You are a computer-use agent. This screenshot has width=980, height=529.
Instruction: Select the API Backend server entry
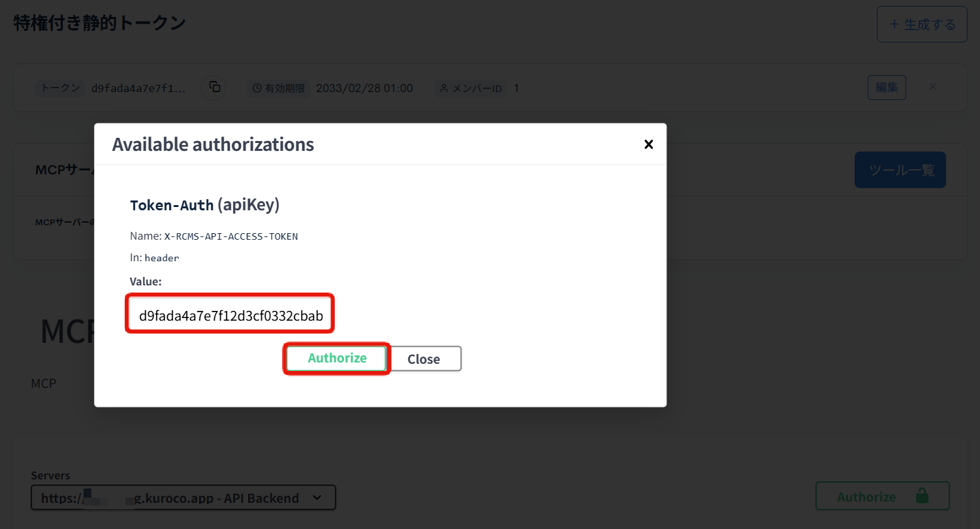183,497
